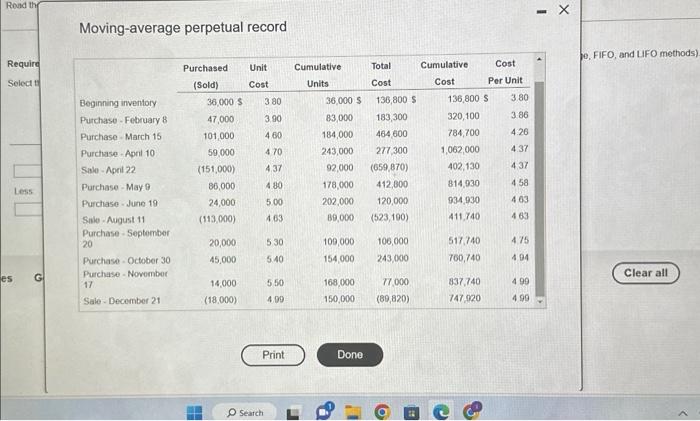Show hidden tray icons chevron

pyautogui.click(x=683, y=413)
